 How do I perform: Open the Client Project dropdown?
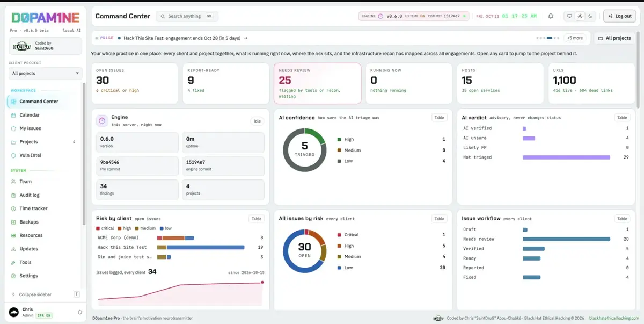click(45, 74)
